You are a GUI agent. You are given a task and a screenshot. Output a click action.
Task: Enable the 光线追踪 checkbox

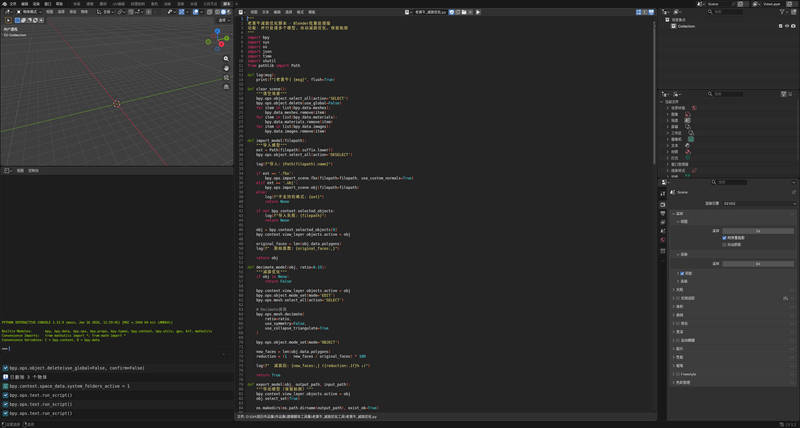(678, 298)
